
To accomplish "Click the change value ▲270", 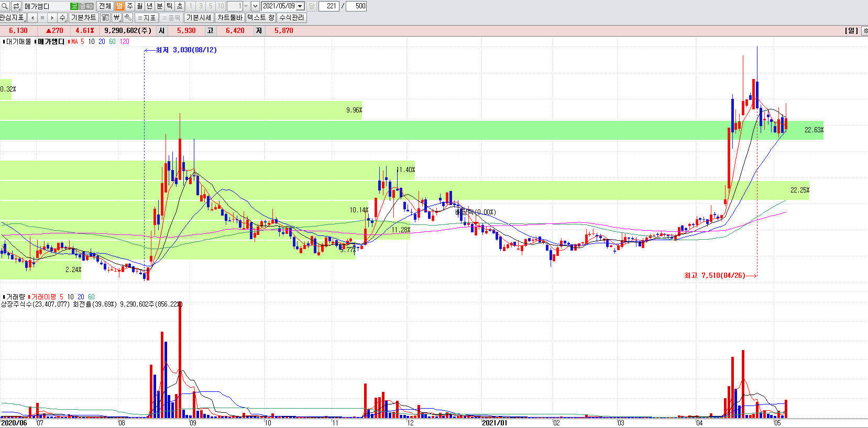I will 54,31.
